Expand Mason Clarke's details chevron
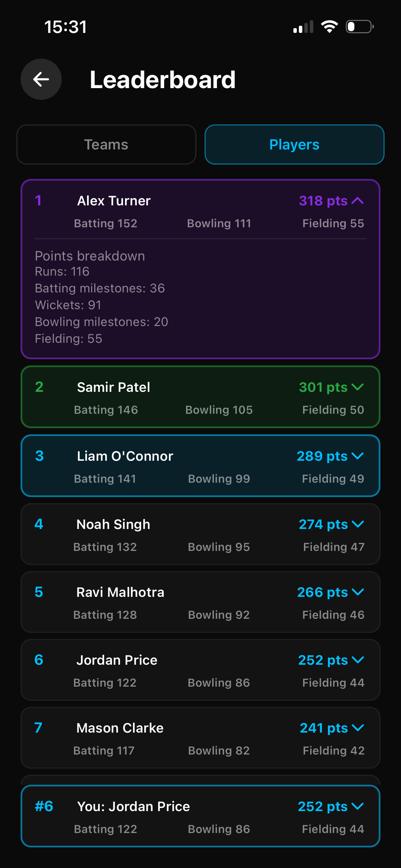Screen dimensions: 401x868 [357, 728]
